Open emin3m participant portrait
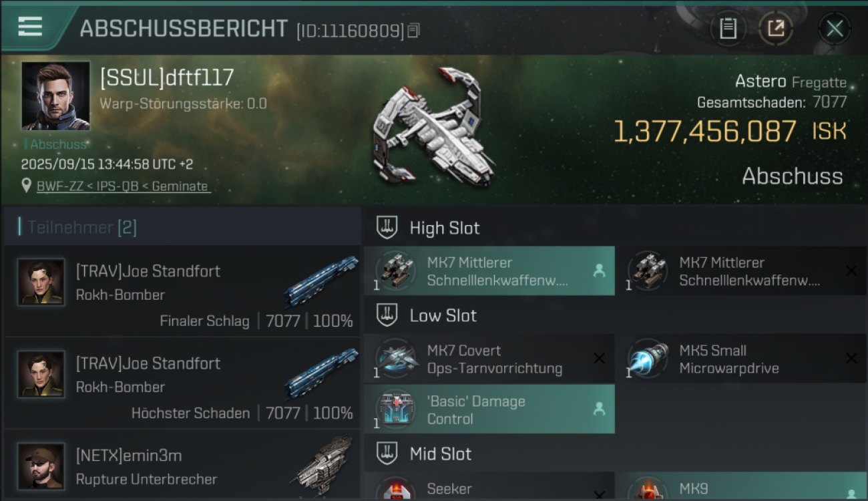 click(x=41, y=466)
